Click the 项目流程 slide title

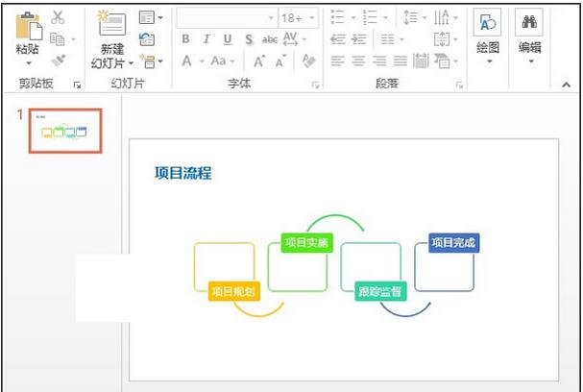click(x=182, y=173)
